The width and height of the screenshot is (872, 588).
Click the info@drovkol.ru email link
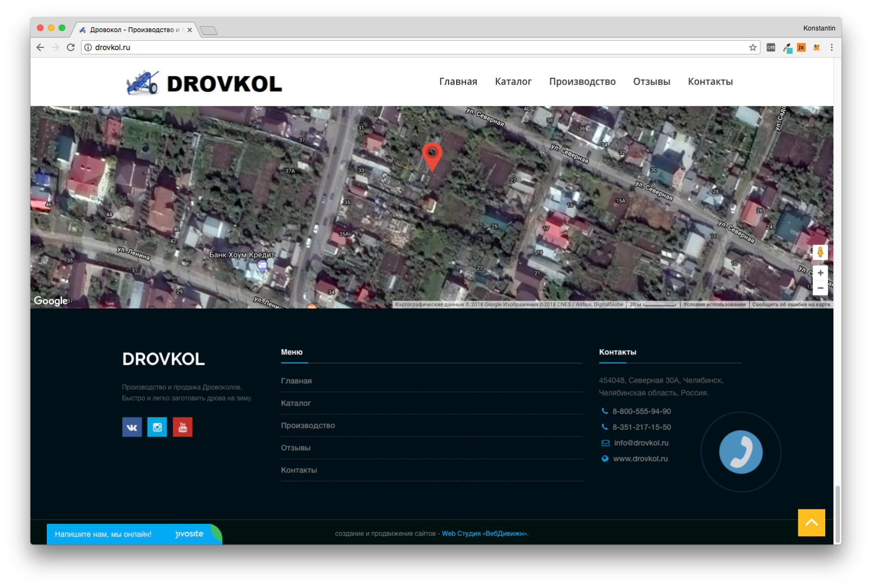[641, 443]
